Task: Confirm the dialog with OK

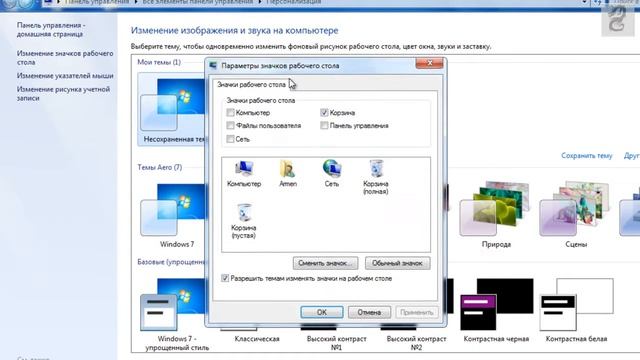Action: pyautogui.click(x=322, y=312)
